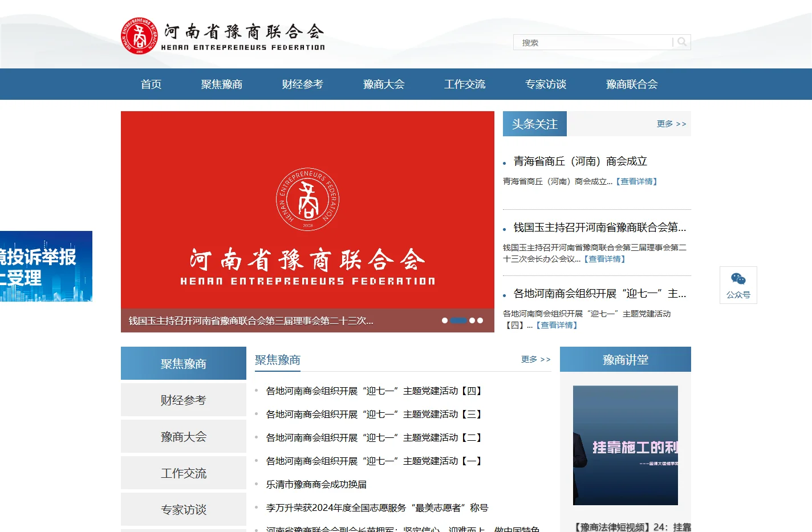Open headline 各地河南商会组织开展“迎七一”主...
Image resolution: width=812 pixels, height=532 pixels.
pyautogui.click(x=600, y=294)
